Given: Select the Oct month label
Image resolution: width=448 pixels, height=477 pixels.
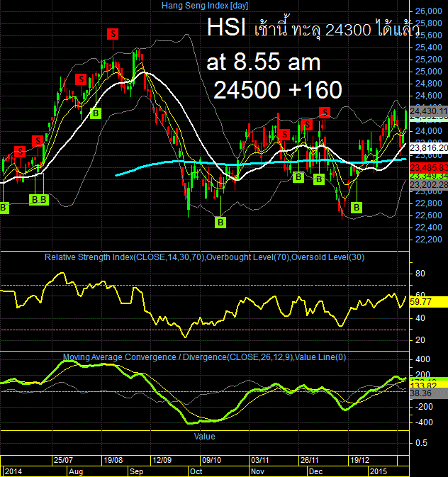Looking at the screenshot, I should (196, 471).
